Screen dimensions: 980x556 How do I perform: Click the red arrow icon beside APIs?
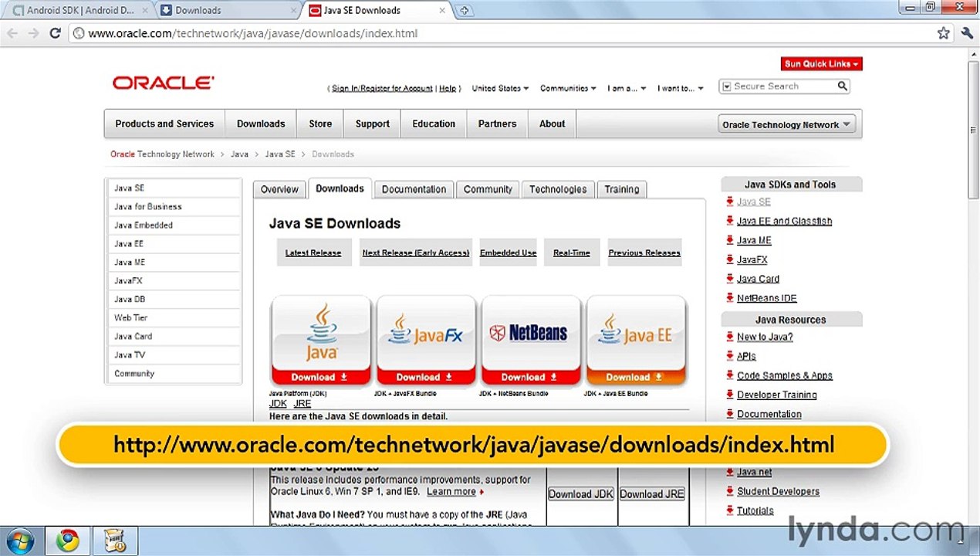[x=730, y=356]
